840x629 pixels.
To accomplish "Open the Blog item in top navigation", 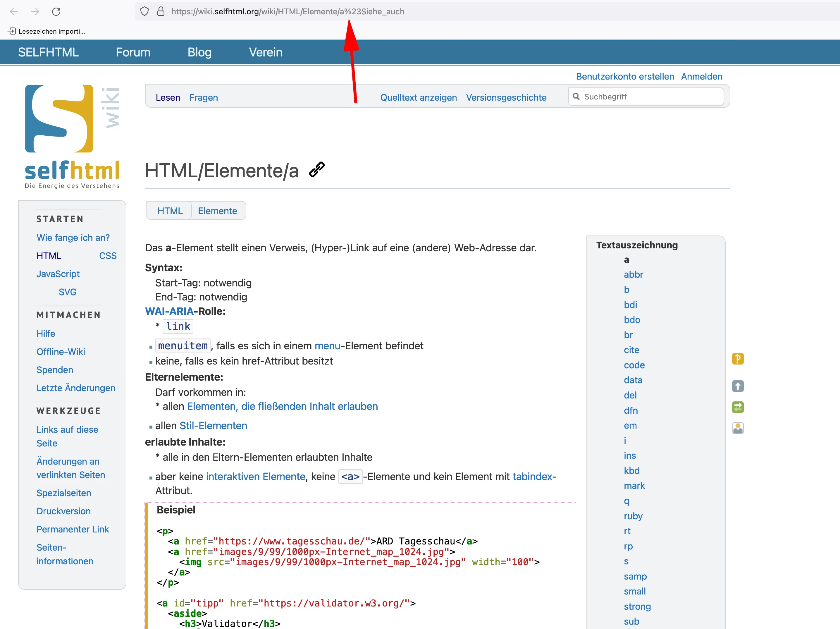I will 199,52.
